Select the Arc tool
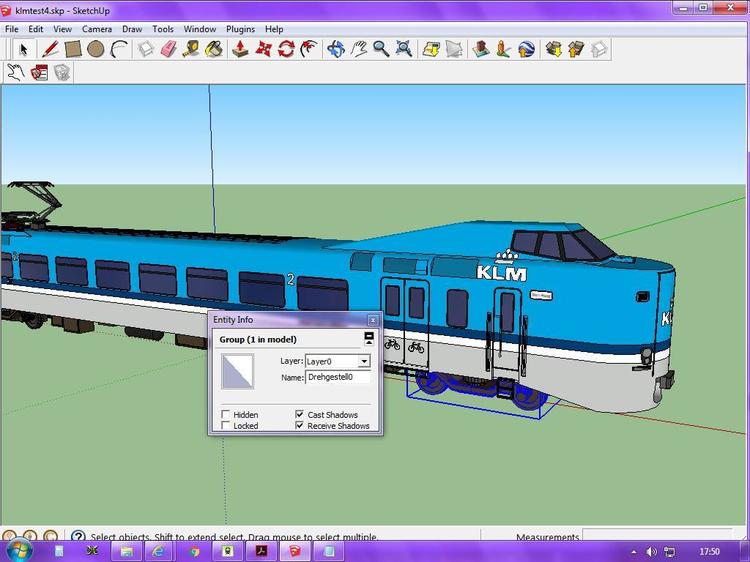The width and height of the screenshot is (750, 562). click(119, 49)
